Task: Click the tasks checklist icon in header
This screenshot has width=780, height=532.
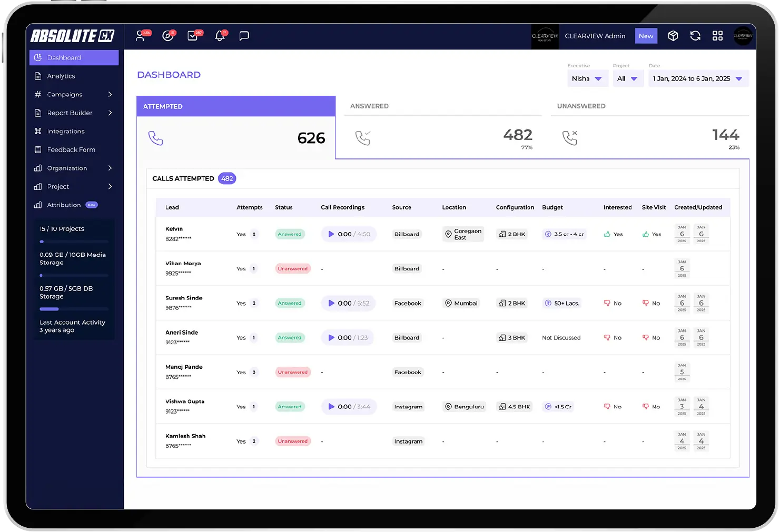Action: click(193, 36)
